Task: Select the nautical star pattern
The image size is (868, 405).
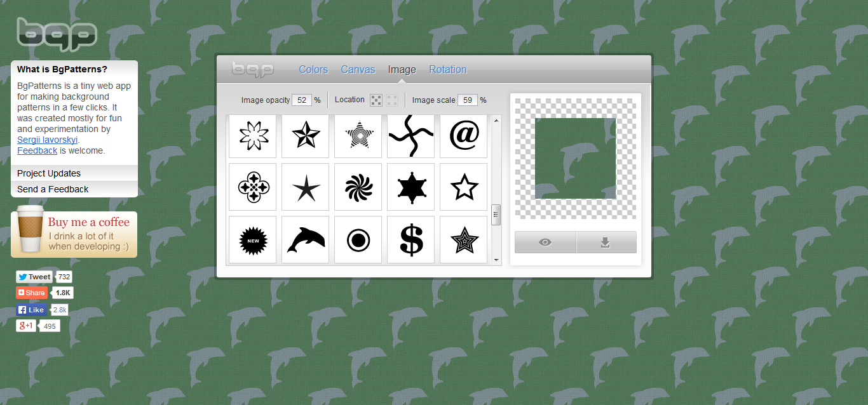Action: 305,135
